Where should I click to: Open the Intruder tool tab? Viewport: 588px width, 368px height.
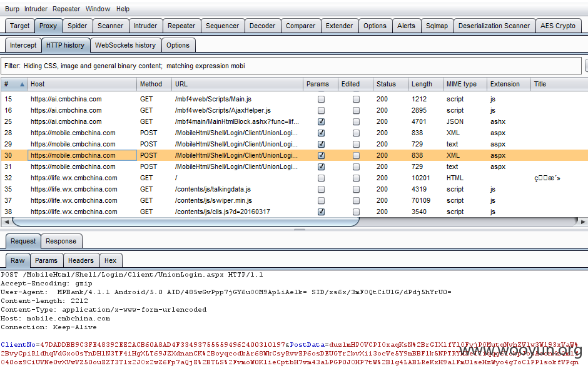coord(146,26)
